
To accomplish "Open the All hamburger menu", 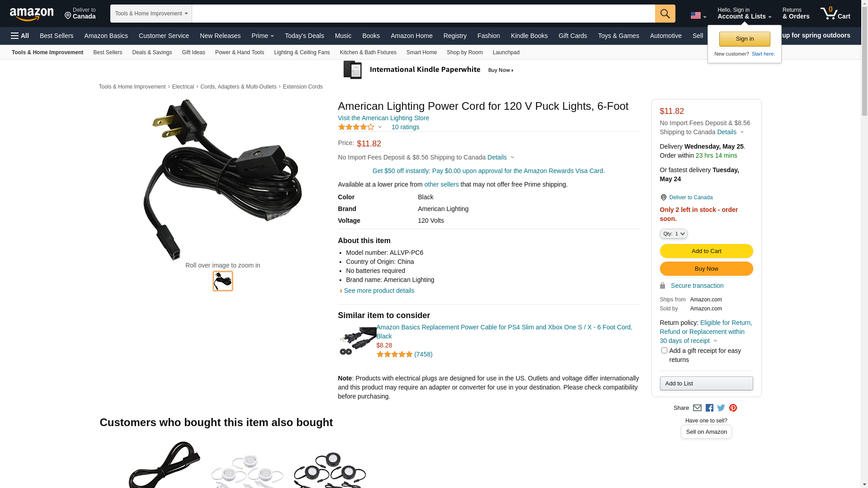I will click(20, 36).
